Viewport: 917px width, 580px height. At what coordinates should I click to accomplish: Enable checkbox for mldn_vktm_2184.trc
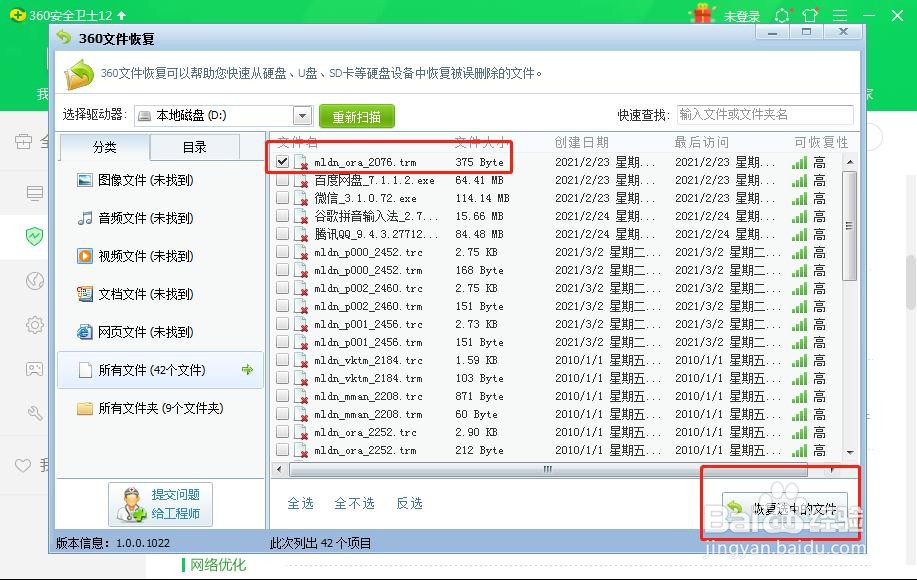point(282,360)
